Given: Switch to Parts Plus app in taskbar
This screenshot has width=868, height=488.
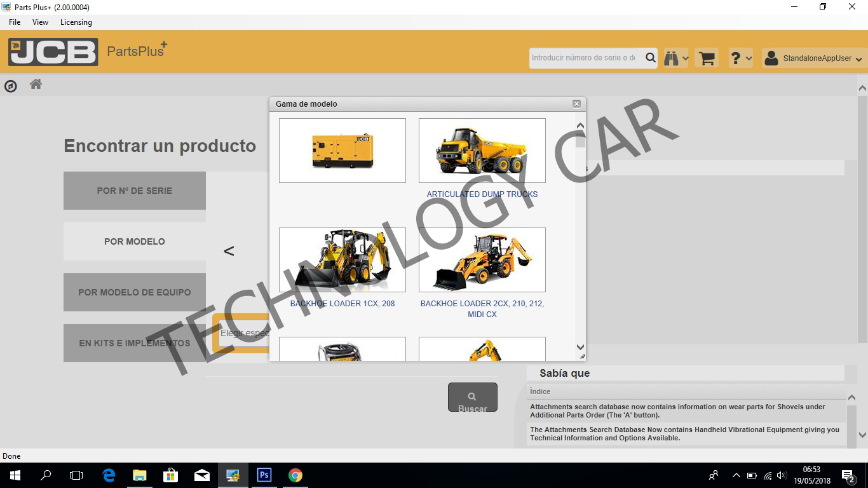Looking at the screenshot, I should pos(233,475).
